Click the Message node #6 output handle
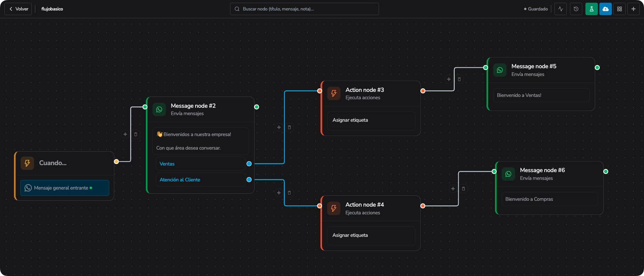 tap(606, 171)
